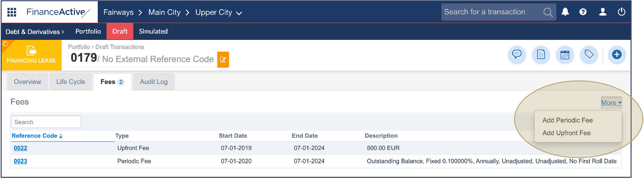This screenshot has width=644, height=178.
Task: Open fee reference link 0022
Action: click(21, 148)
